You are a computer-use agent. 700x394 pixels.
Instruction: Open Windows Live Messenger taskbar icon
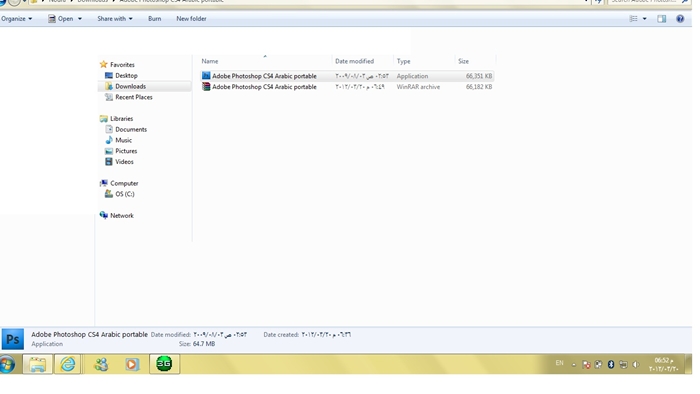pos(101,365)
